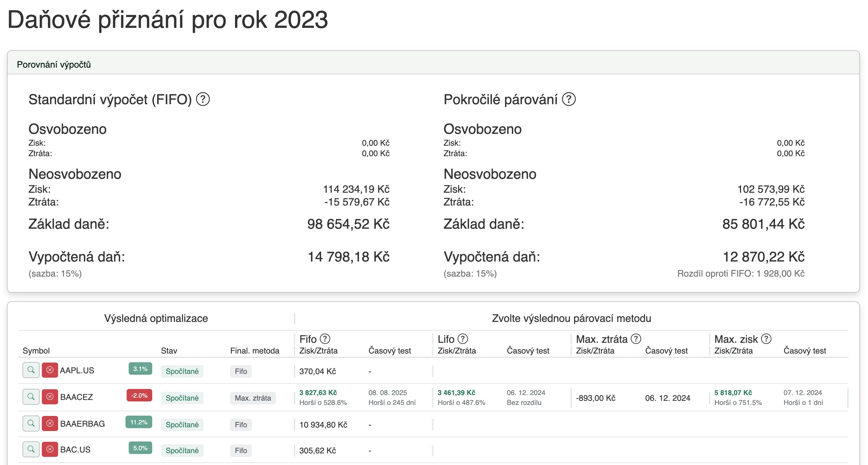Click the Symbol column header
The width and height of the screenshot is (868, 465).
tap(36, 351)
